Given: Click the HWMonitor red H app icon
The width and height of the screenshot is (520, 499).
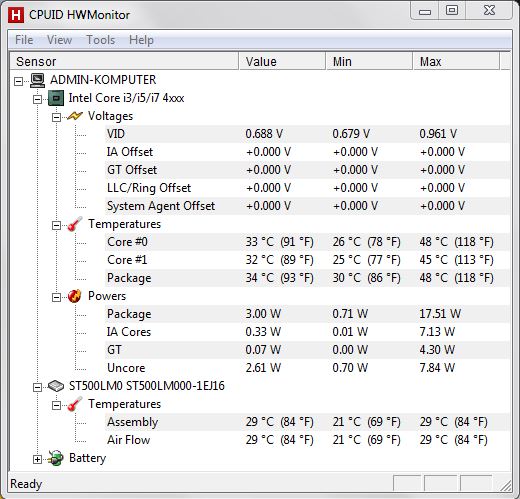Looking at the screenshot, I should coord(16,15).
